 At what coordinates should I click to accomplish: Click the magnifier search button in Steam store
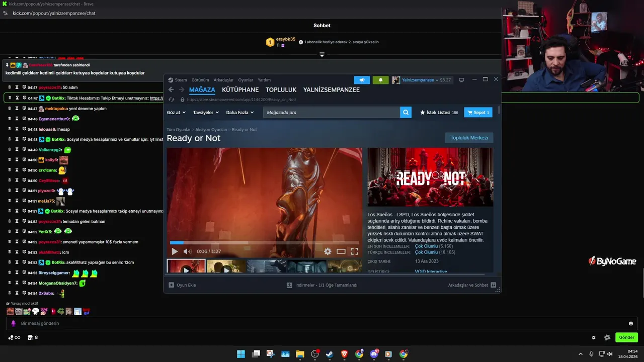406,113
